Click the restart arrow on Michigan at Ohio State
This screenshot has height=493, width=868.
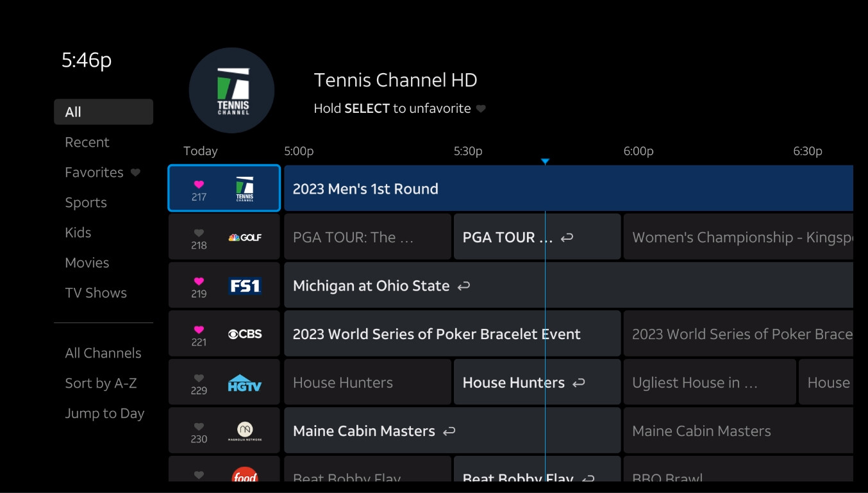pyautogui.click(x=463, y=286)
